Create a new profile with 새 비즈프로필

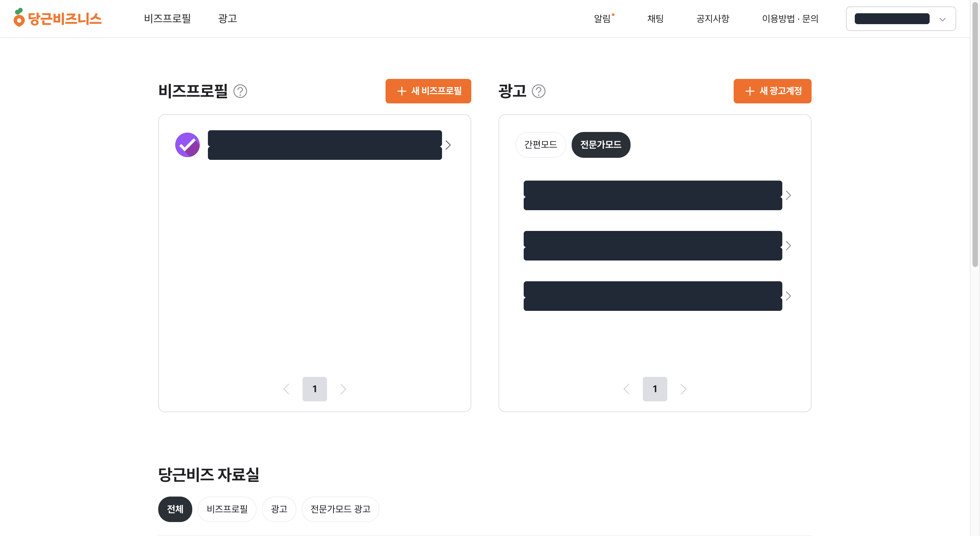(428, 91)
